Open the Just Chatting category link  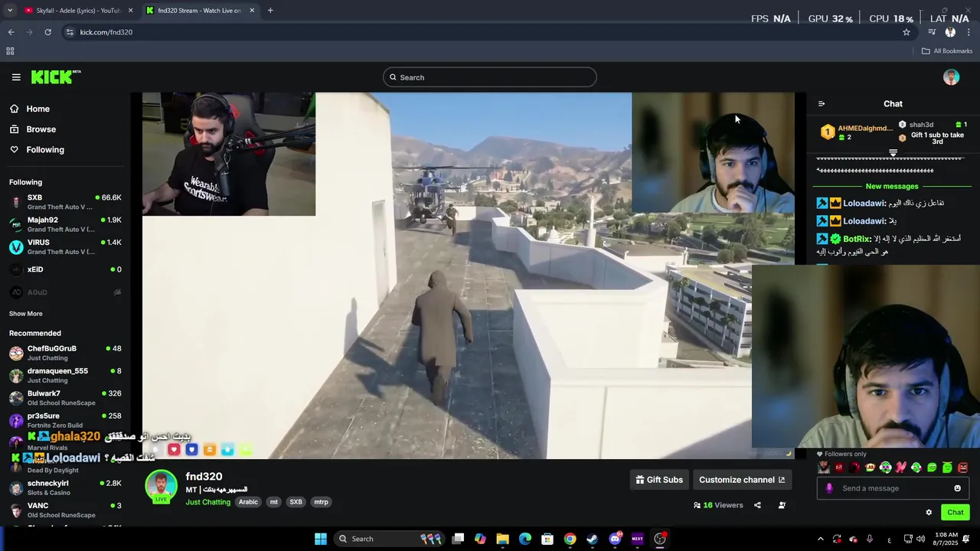pyautogui.click(x=207, y=502)
